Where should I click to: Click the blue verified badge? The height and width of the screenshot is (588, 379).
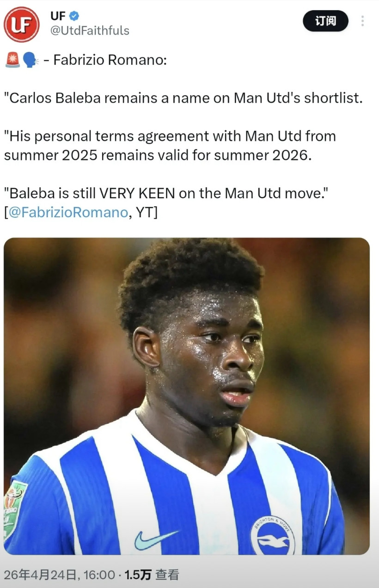[x=74, y=16]
